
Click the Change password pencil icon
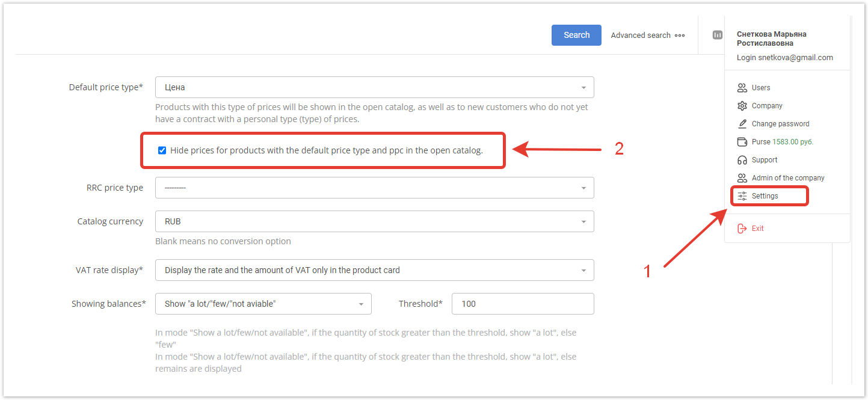pos(742,124)
